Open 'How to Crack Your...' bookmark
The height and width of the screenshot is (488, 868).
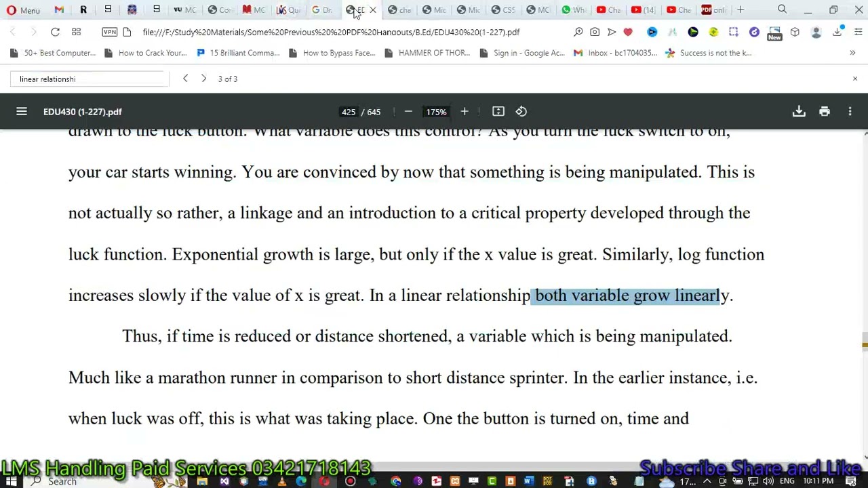(x=145, y=53)
